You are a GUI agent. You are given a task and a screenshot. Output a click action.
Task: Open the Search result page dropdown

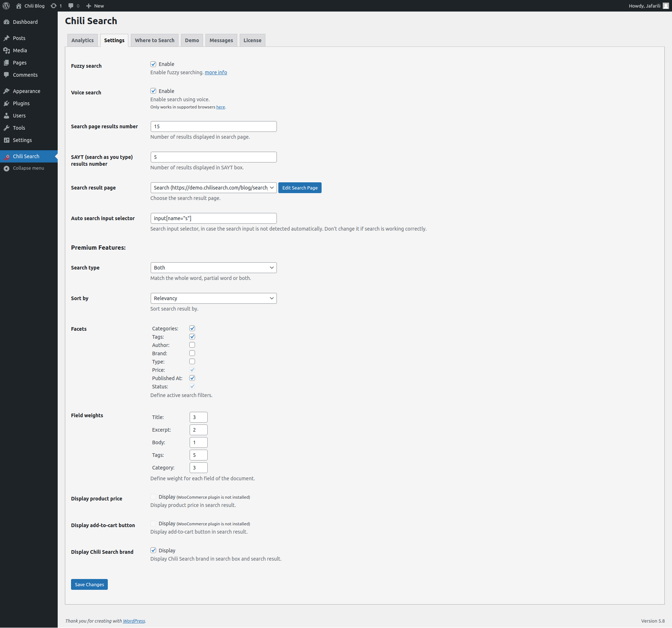click(214, 188)
